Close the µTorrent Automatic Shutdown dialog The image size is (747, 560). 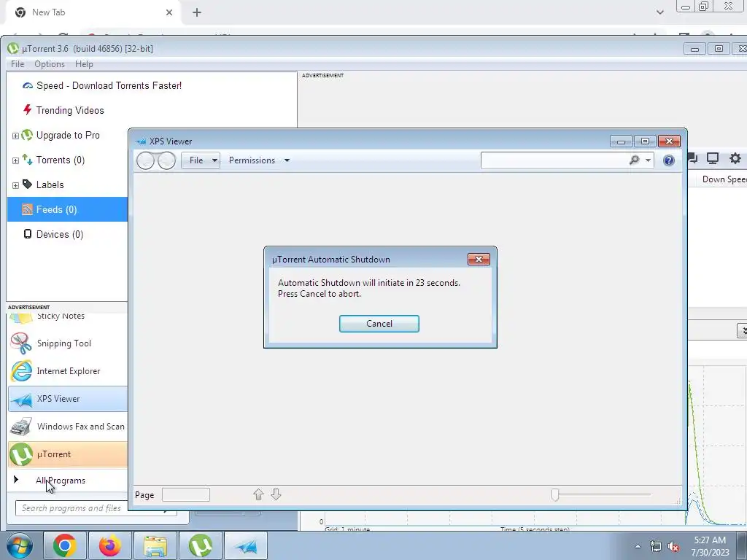tap(479, 259)
